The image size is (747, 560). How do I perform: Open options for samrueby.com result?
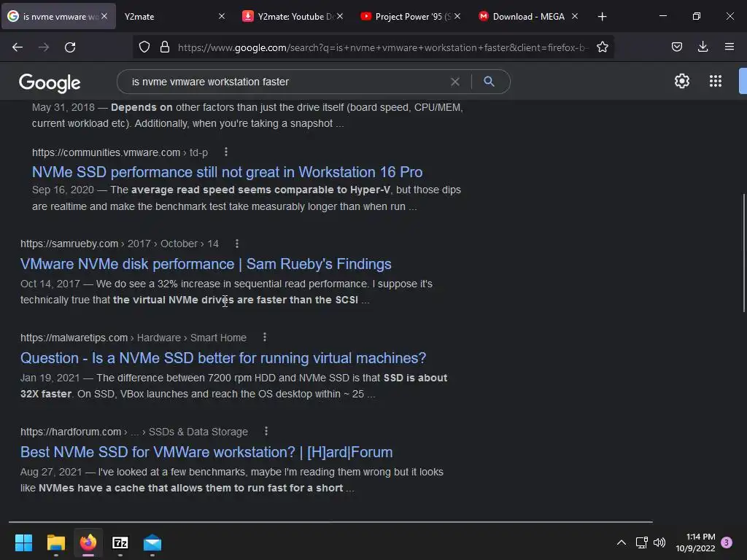point(237,244)
